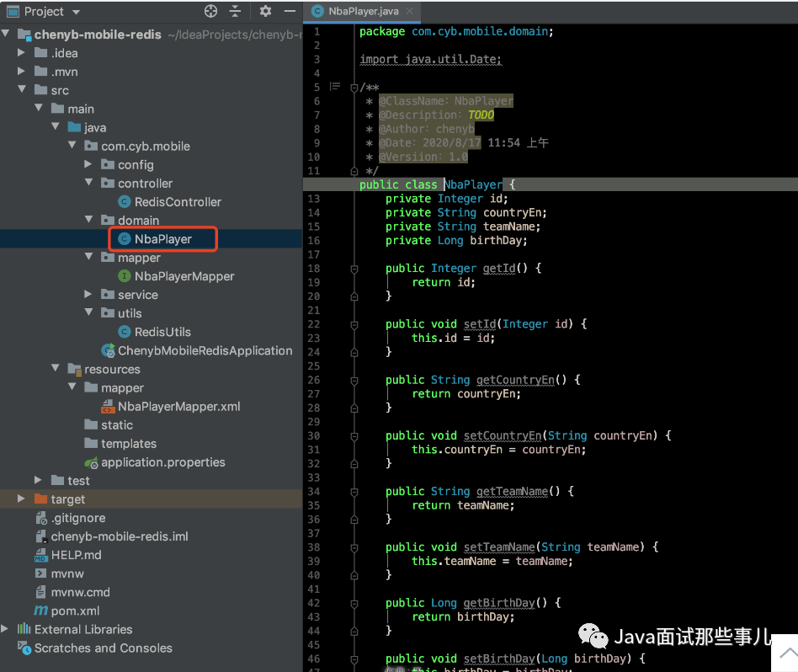This screenshot has height=672, width=798.
Task: Collapse the domain package
Action: click(89, 220)
